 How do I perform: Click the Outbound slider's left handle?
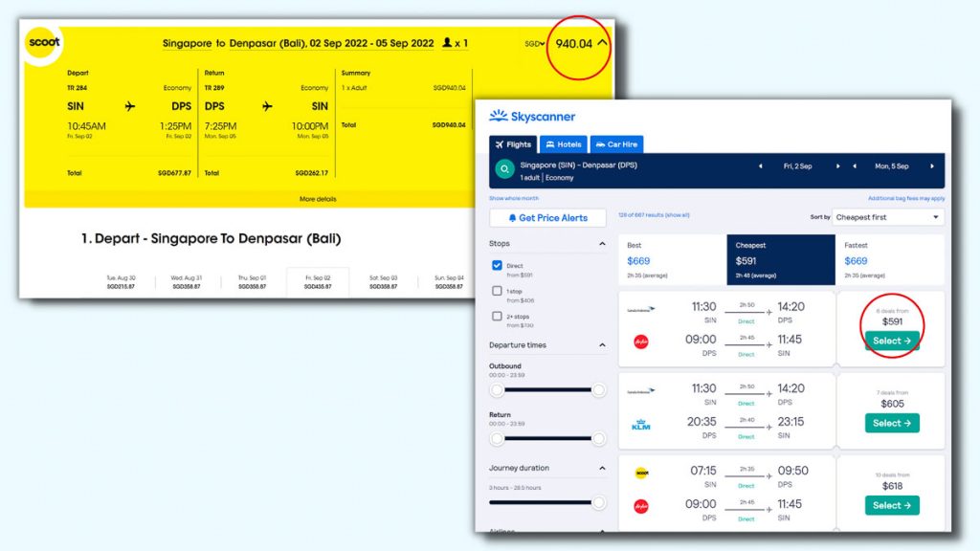[x=497, y=390]
